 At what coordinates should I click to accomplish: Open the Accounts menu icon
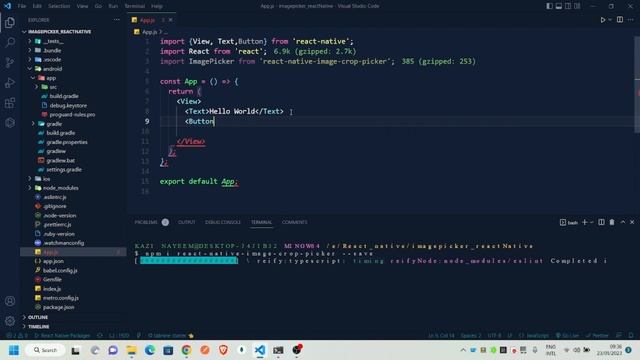click(x=10, y=301)
